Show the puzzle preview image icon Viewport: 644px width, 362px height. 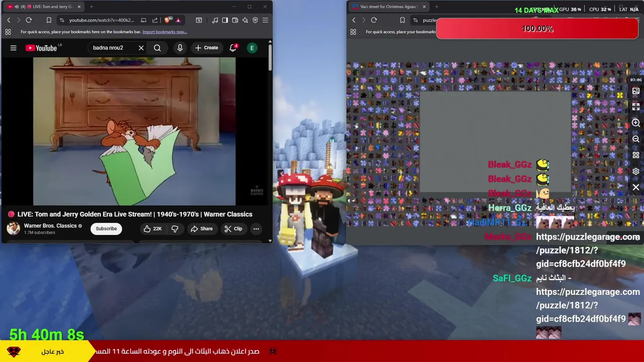tap(636, 91)
